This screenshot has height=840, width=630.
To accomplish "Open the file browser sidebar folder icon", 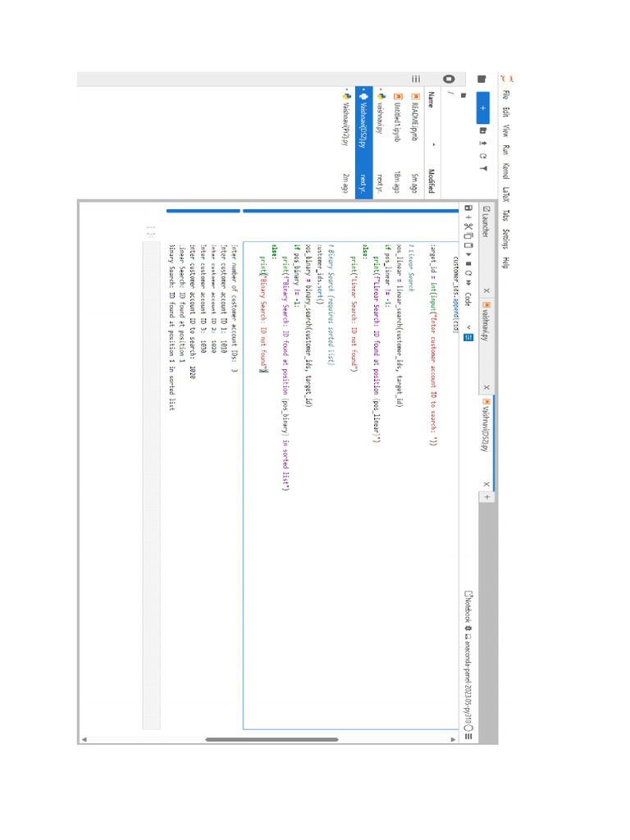I will (x=482, y=79).
